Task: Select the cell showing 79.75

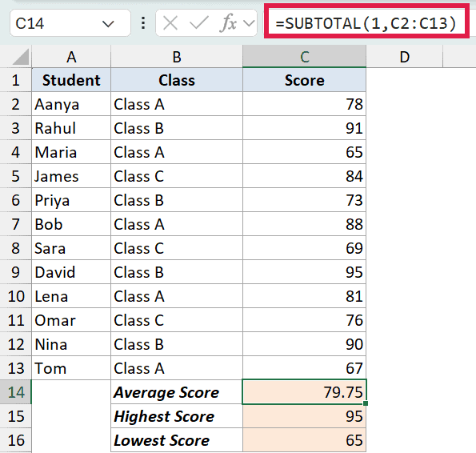Action: [x=305, y=392]
